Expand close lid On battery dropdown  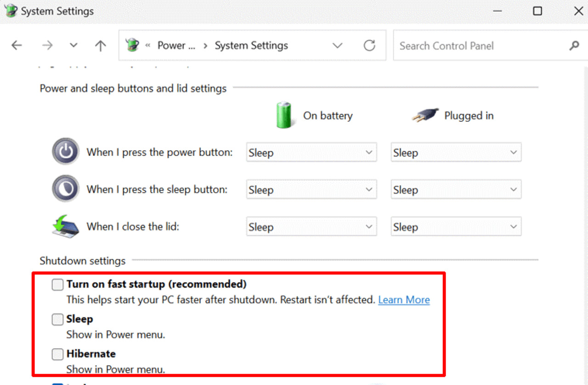point(311,227)
